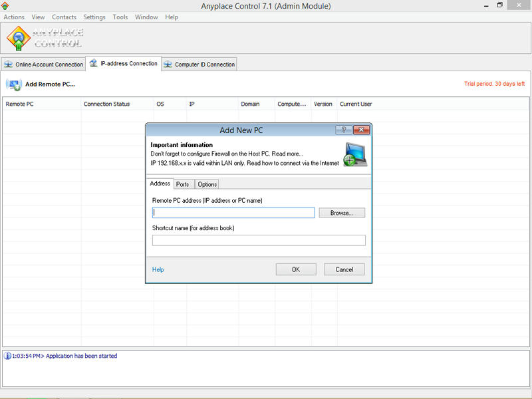532x399 pixels.
Task: Focus the Remote PC address input field
Action: coord(233,213)
